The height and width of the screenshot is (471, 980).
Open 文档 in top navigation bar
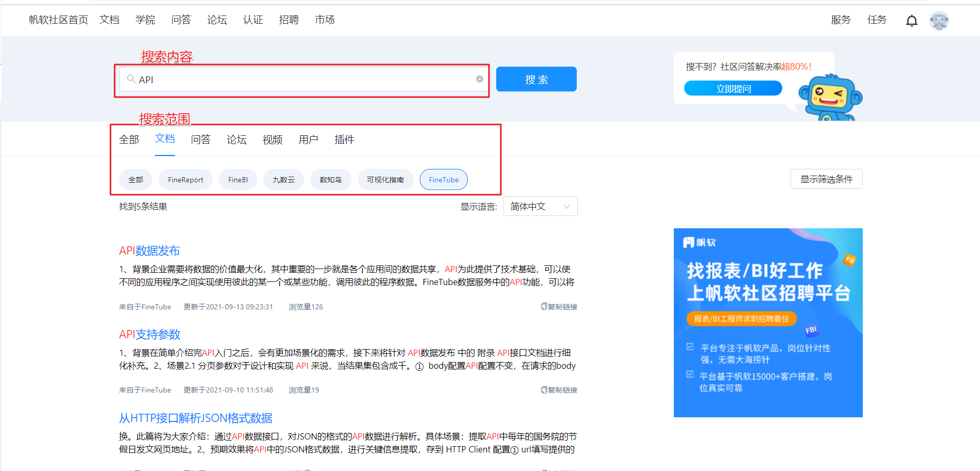point(109,20)
